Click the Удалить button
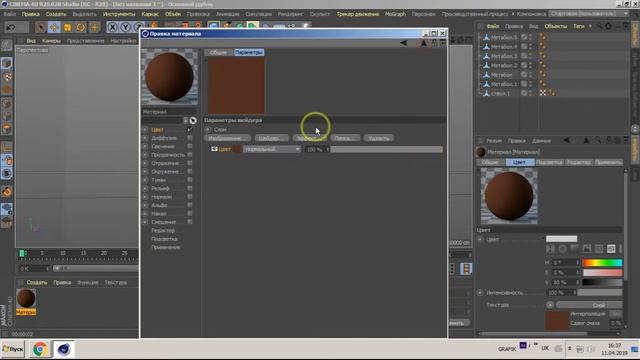 [x=379, y=138]
